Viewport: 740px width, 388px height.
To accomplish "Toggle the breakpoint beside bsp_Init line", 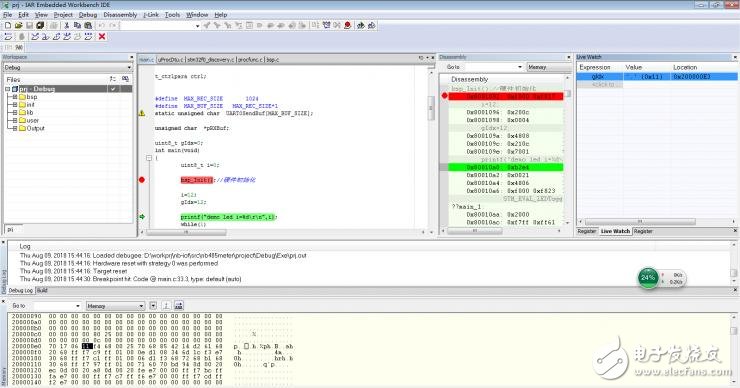I will pos(142,180).
